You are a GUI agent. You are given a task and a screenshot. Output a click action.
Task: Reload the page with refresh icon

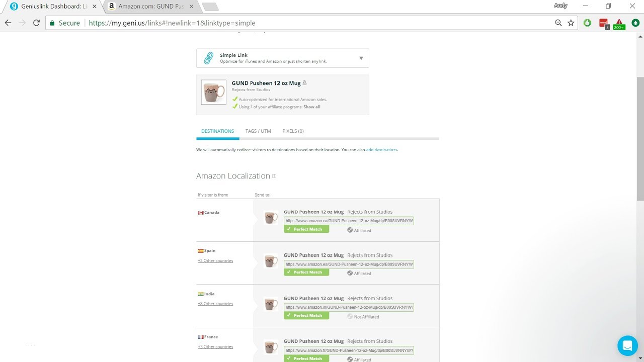pyautogui.click(x=36, y=23)
